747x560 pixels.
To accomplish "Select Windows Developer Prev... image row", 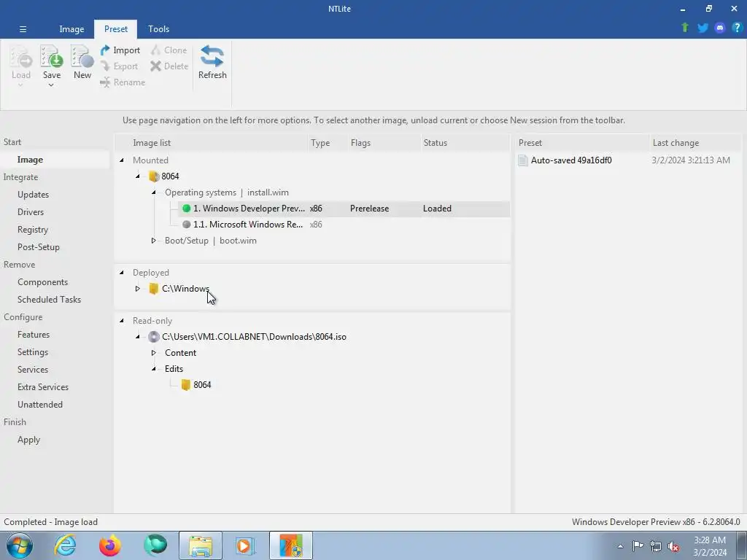I will point(344,209).
